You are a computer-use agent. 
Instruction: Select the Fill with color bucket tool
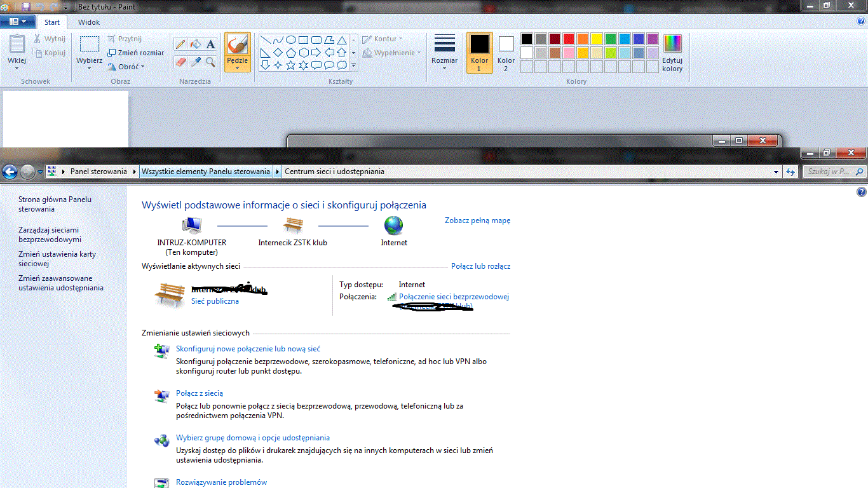(x=194, y=44)
